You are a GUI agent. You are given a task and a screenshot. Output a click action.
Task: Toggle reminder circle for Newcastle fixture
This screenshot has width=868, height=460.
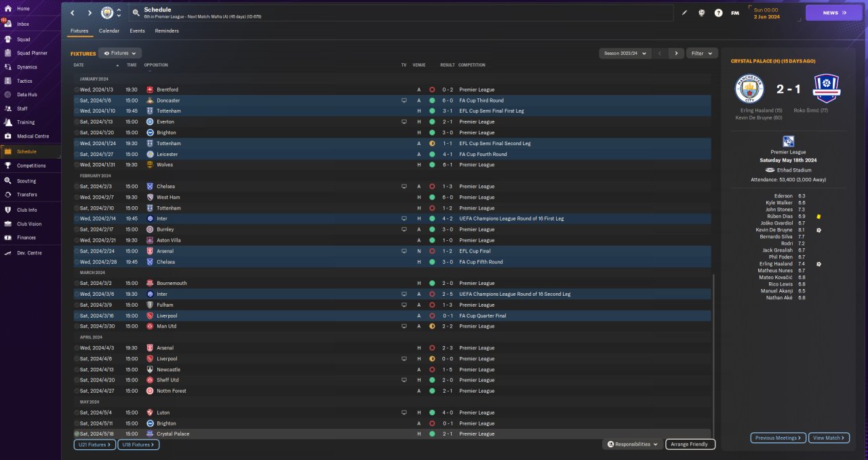tap(77, 370)
